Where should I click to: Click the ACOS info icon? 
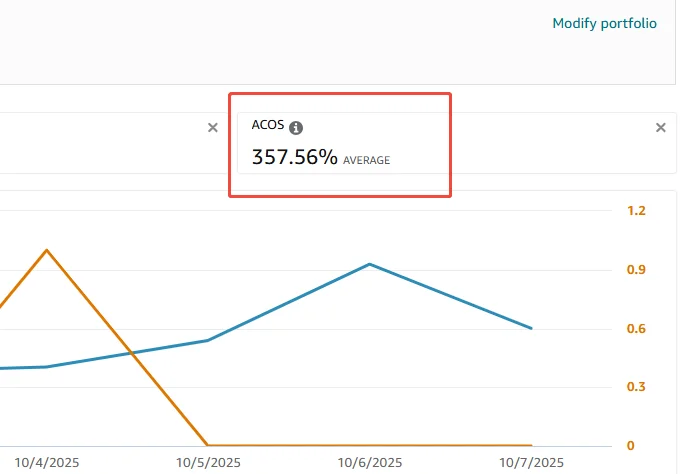pyautogui.click(x=296, y=128)
